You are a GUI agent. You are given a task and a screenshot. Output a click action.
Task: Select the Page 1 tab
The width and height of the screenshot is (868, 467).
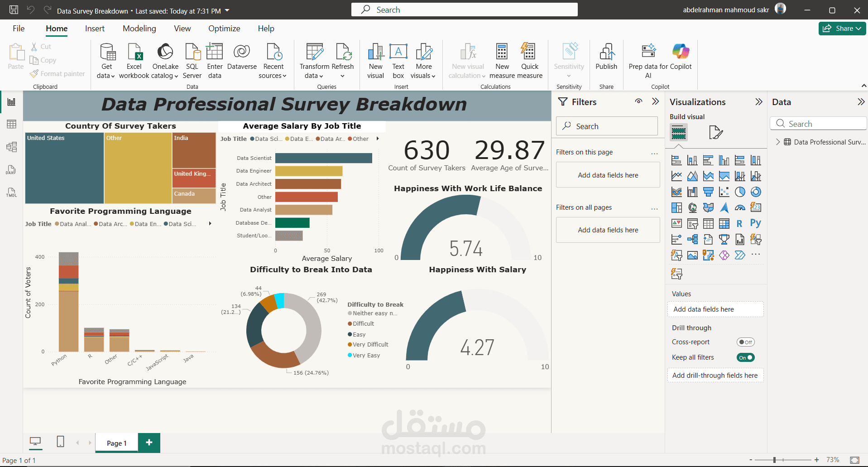coord(117,443)
